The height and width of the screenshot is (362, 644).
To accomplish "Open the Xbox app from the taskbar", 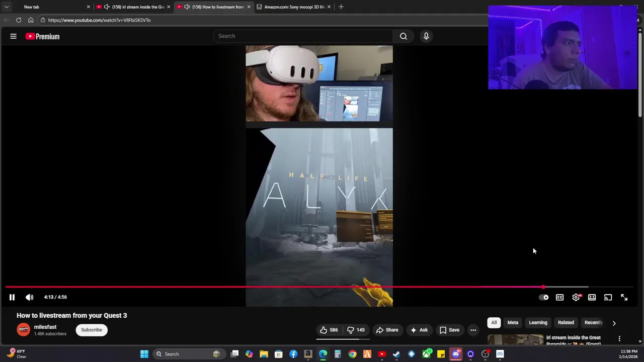I will [426, 354].
